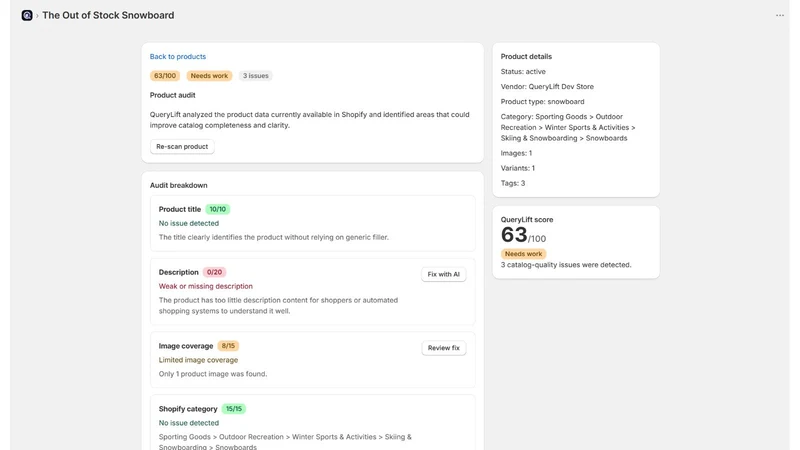Click Limited image coverage text
Viewport: 800px width, 450px height.
click(198, 360)
